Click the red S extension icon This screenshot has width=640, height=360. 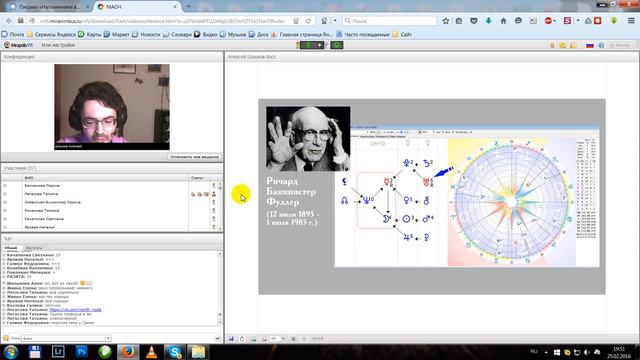coord(567,20)
